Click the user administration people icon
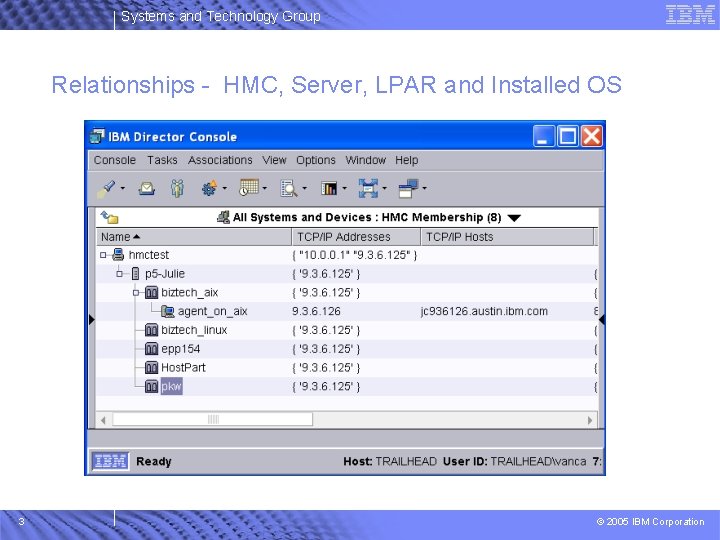This screenshot has height=540, width=720. point(177,188)
